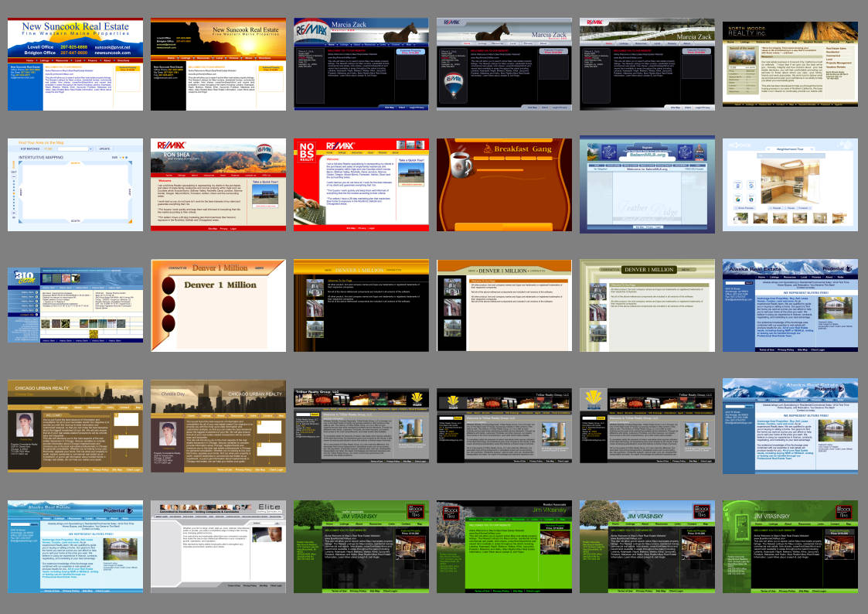868x614 pixels.
Task: Open the white-and-blue New Suncook Real Estate template
Action: [75, 64]
